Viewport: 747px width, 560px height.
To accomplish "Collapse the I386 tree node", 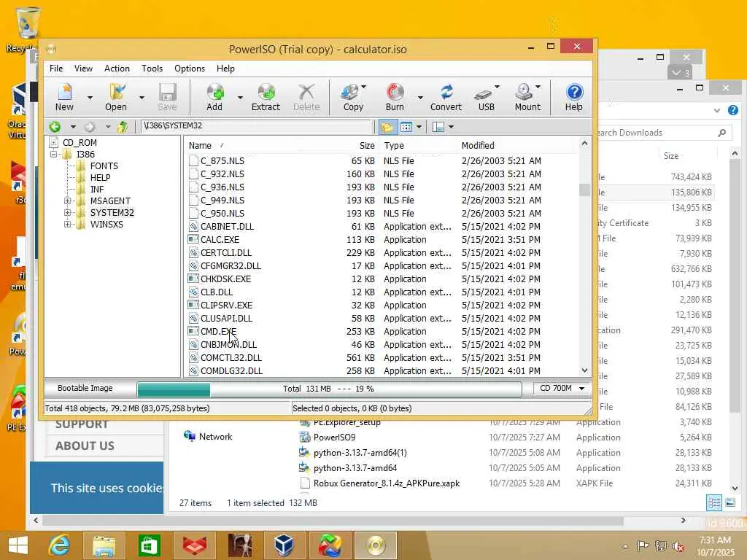I will pos(54,155).
